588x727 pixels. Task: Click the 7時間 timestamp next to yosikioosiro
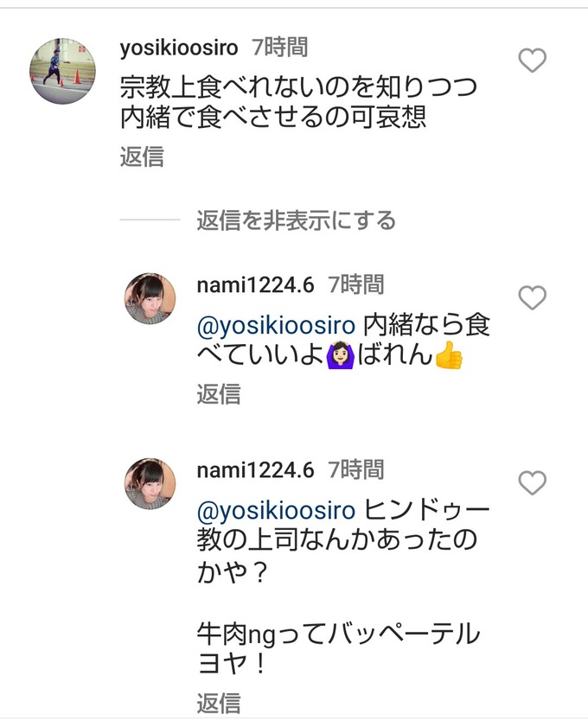(x=279, y=47)
